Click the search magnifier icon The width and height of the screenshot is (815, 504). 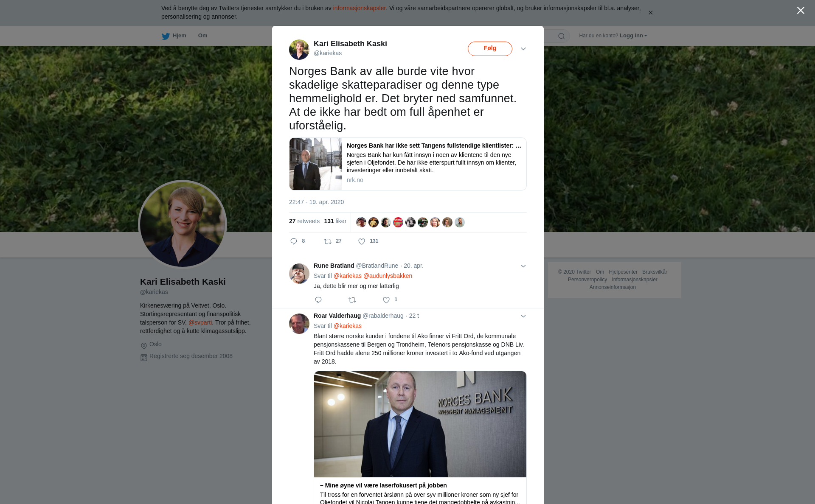(562, 36)
